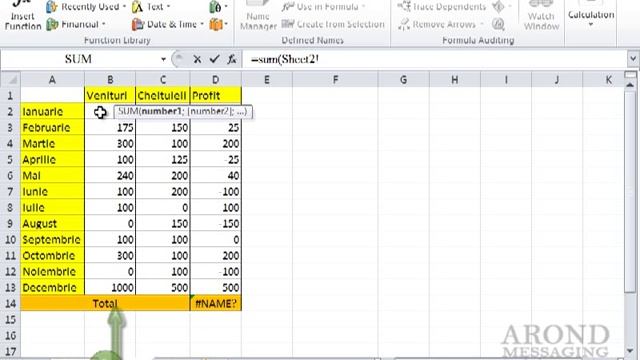
Task: Click the Martie cell
Action: (52, 144)
